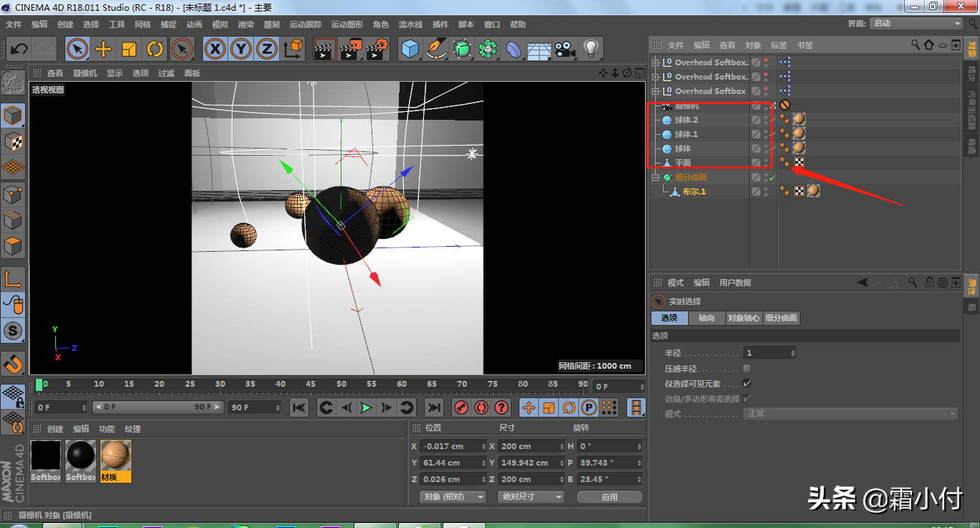Click Render to Picture Viewer icon
980x528 pixels.
coord(351,49)
